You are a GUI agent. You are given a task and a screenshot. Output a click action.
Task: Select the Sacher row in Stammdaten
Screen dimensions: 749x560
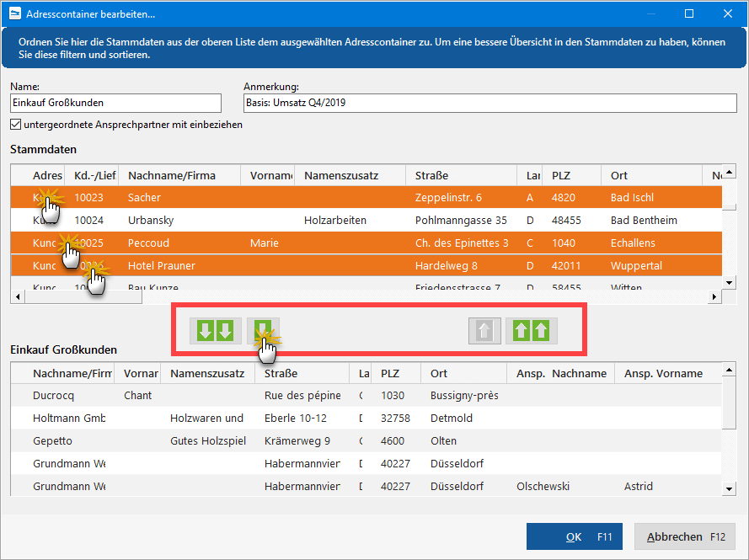pos(366,197)
